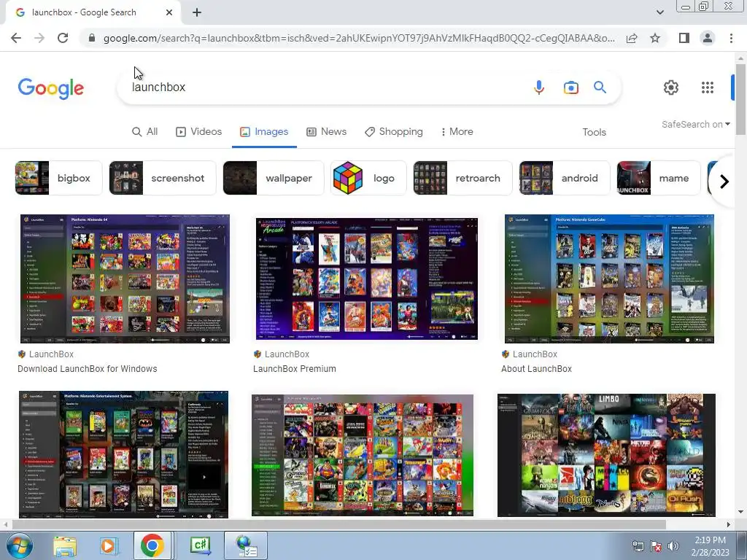Open the Download LaunchBox for Windows link
Viewport: 747px width, 560px height.
88,368
